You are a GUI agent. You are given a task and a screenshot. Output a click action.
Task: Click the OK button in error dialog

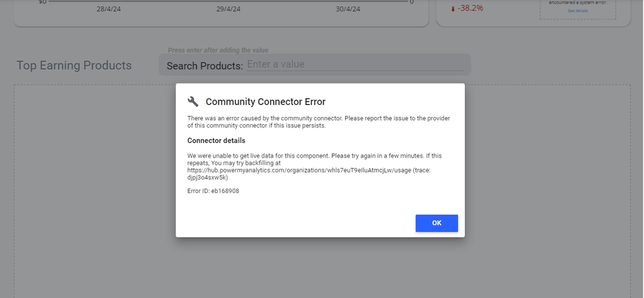click(x=436, y=223)
